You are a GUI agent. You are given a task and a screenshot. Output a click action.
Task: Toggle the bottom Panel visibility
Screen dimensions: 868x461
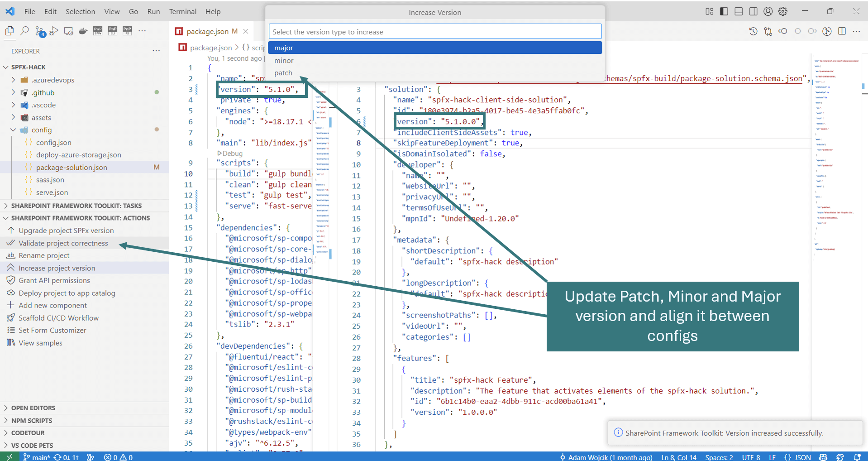click(739, 11)
